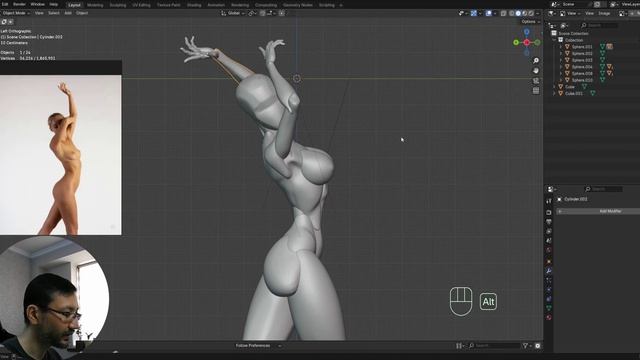The width and height of the screenshot is (640, 360).
Task: Click the modifier icon on Sphere.001 row
Action: click(x=609, y=47)
